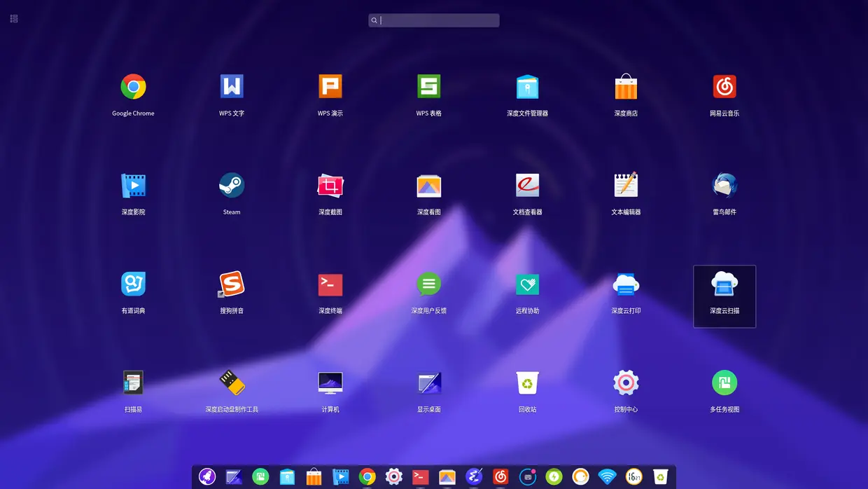Open 多任务视图 multitasking view
This screenshot has height=489, width=868.
724,383
